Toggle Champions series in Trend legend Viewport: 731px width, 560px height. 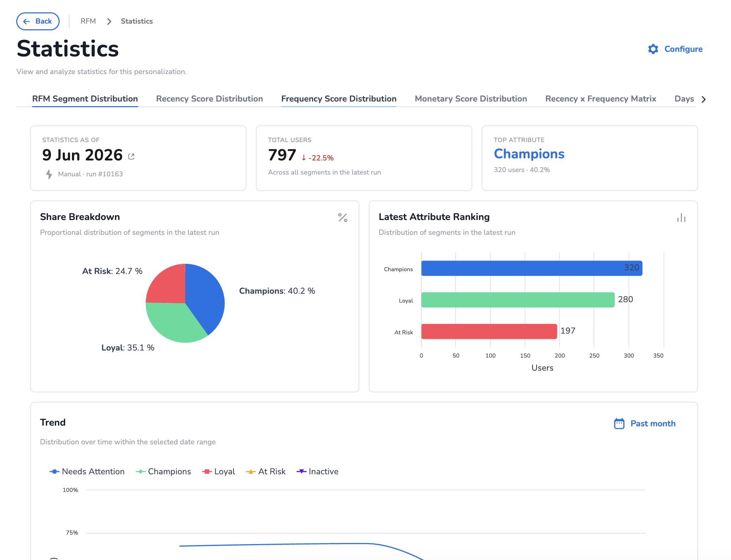pyautogui.click(x=163, y=471)
